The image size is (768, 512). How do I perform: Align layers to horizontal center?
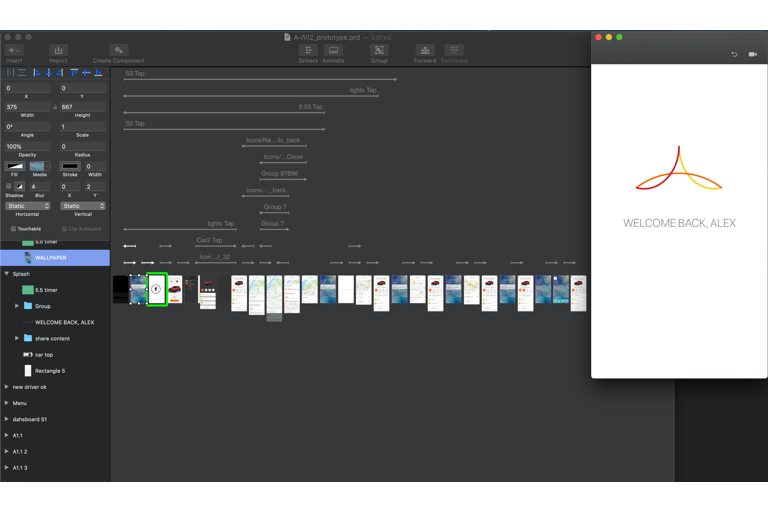point(48,73)
